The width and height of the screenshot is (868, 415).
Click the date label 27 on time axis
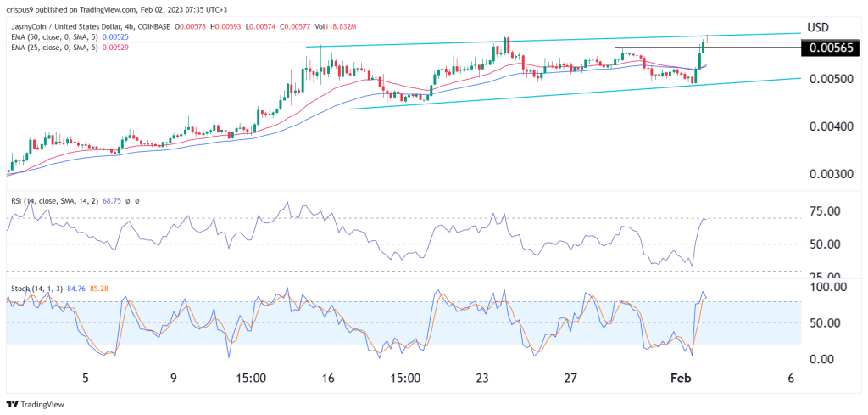pyautogui.click(x=570, y=378)
